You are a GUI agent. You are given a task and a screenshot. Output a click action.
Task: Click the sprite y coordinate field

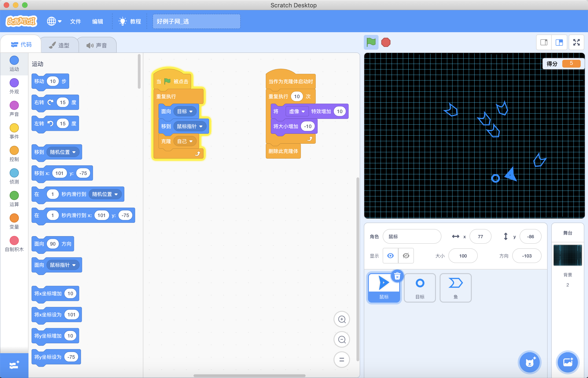pyautogui.click(x=530, y=236)
